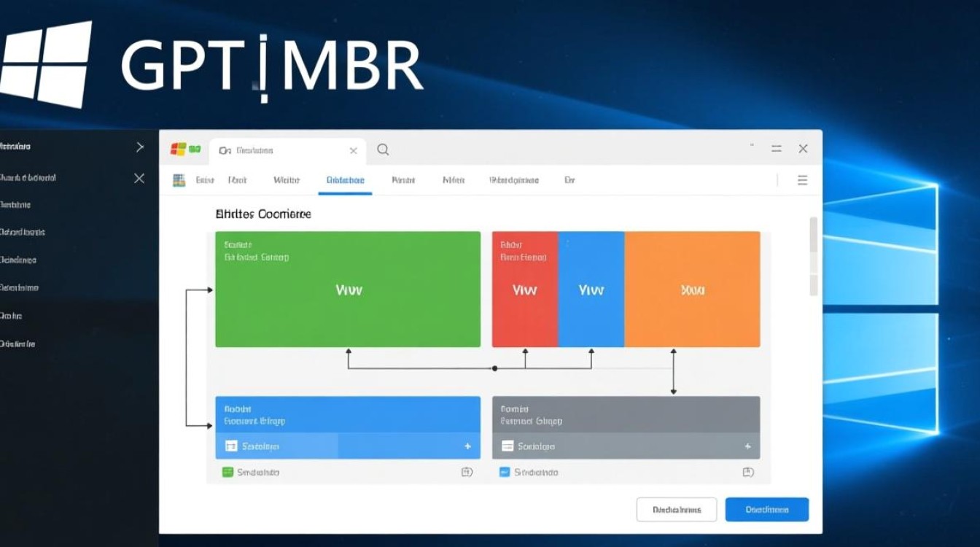Click the X icon on the second sidebar row

pos(139,178)
